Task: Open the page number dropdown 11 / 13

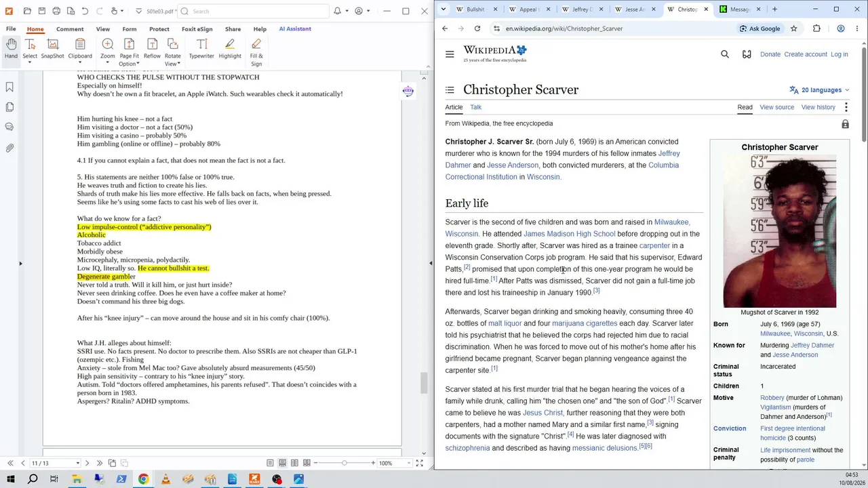Action: (x=78, y=463)
